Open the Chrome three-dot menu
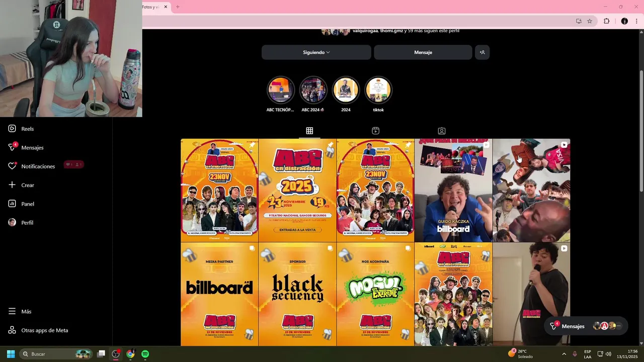Viewport: 644px width, 362px height. coord(636,21)
